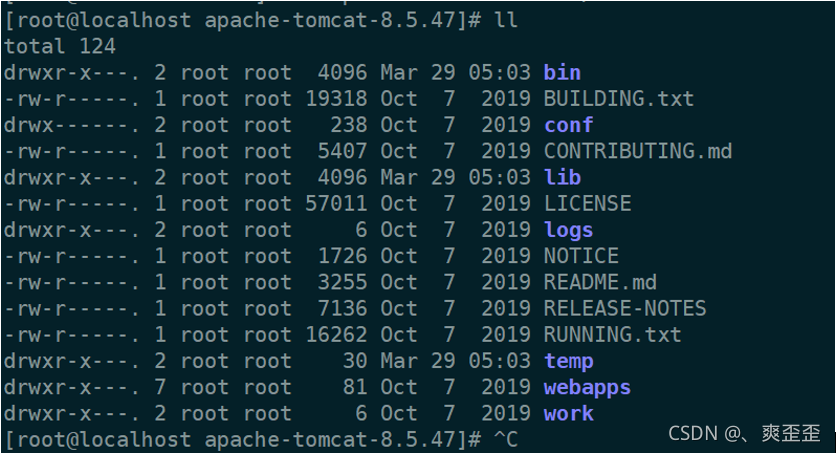Click the conf directory entry

568,125
